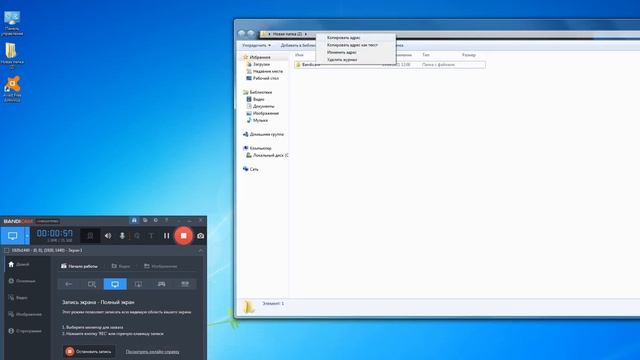Open Видео section in Bandicam sidebar
640x360 pixels.
18,298
